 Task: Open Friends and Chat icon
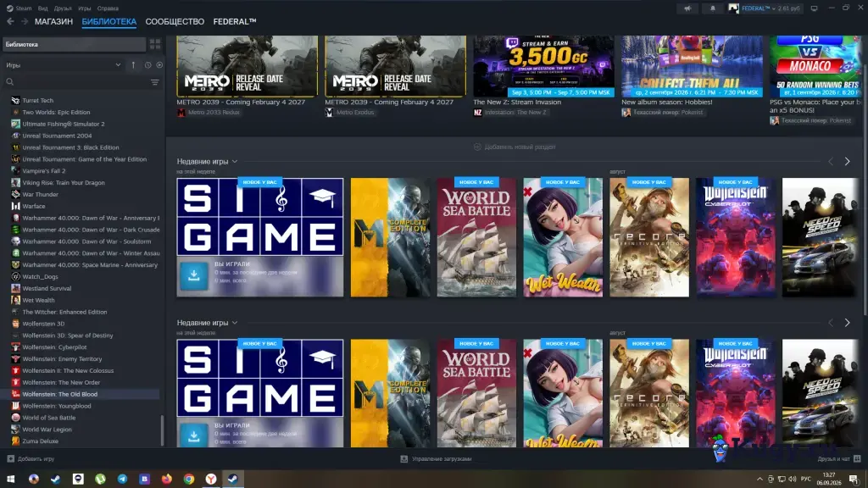[x=857, y=458]
